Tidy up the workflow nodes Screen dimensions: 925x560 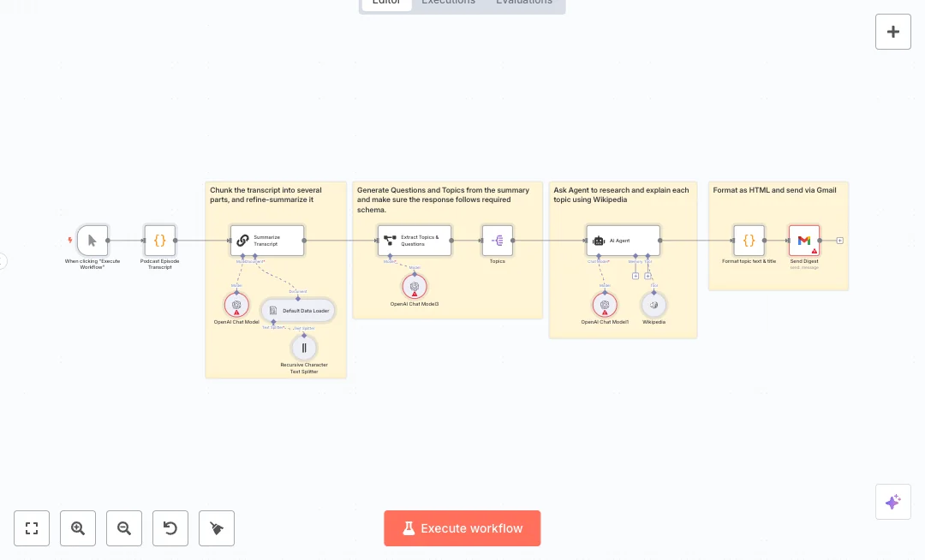point(217,528)
